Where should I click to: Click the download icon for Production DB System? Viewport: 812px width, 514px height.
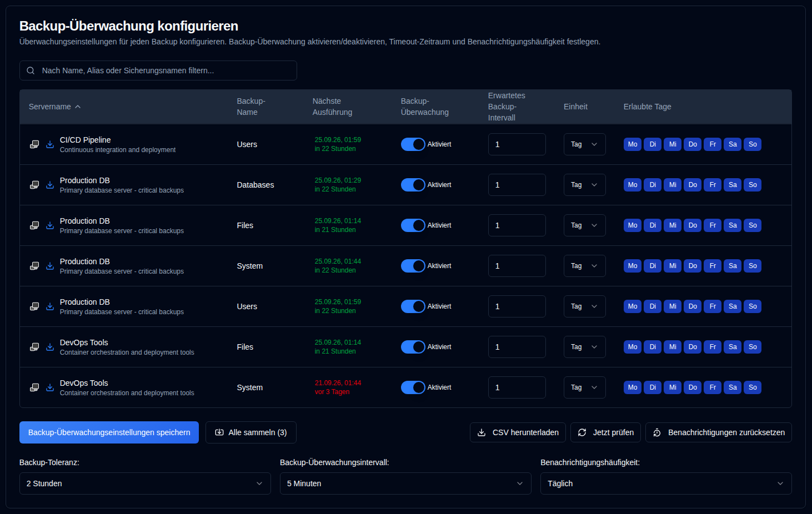coord(50,266)
